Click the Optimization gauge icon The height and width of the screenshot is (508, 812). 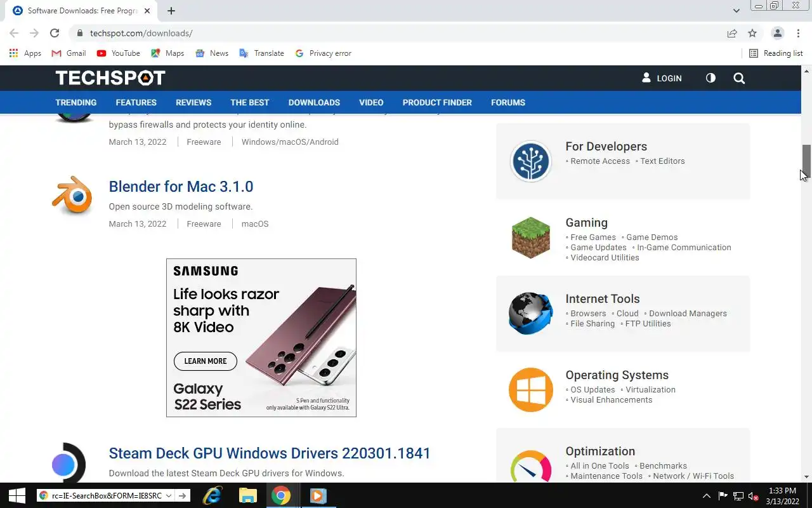[531, 467]
